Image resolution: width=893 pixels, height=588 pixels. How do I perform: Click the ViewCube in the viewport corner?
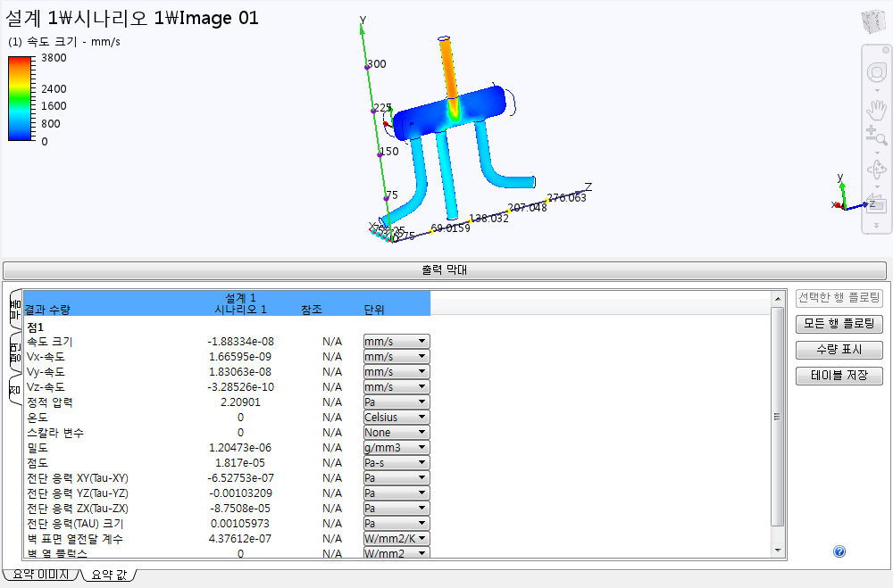pos(873,21)
